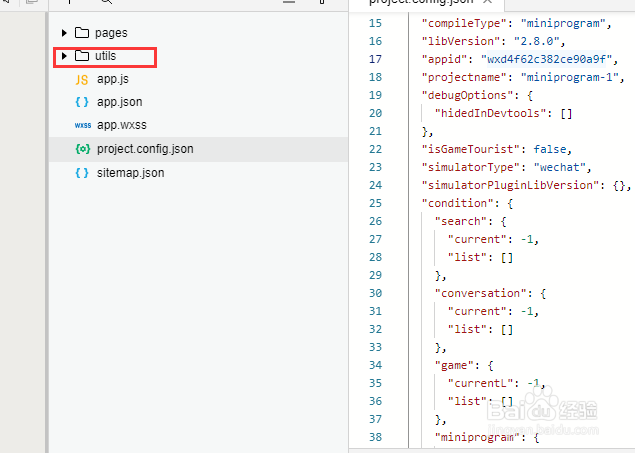635x453 pixels.
Task: Click line number 38 in the gutter
Action: coord(375,438)
